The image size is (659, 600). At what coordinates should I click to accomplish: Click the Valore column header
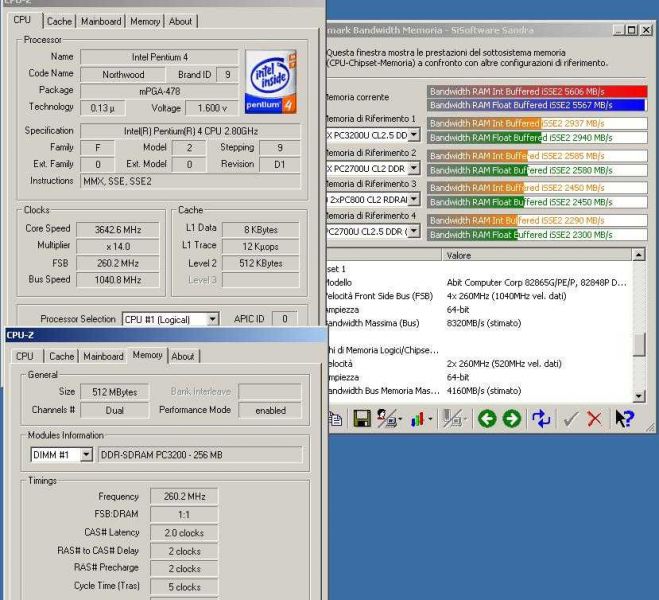[x=536, y=255]
